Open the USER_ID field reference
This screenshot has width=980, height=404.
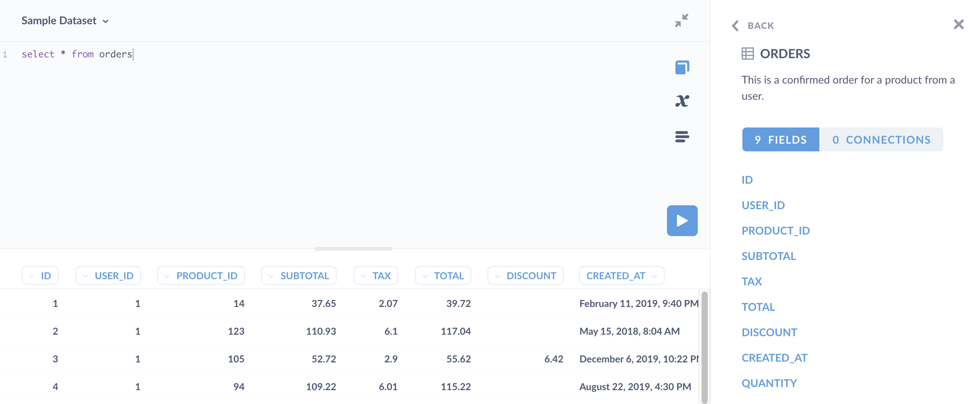[x=763, y=205]
